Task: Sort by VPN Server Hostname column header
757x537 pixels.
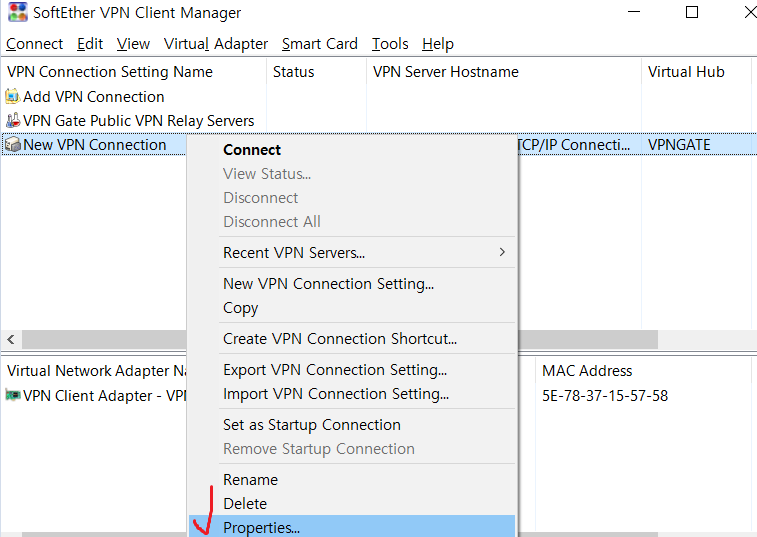Action: click(504, 72)
